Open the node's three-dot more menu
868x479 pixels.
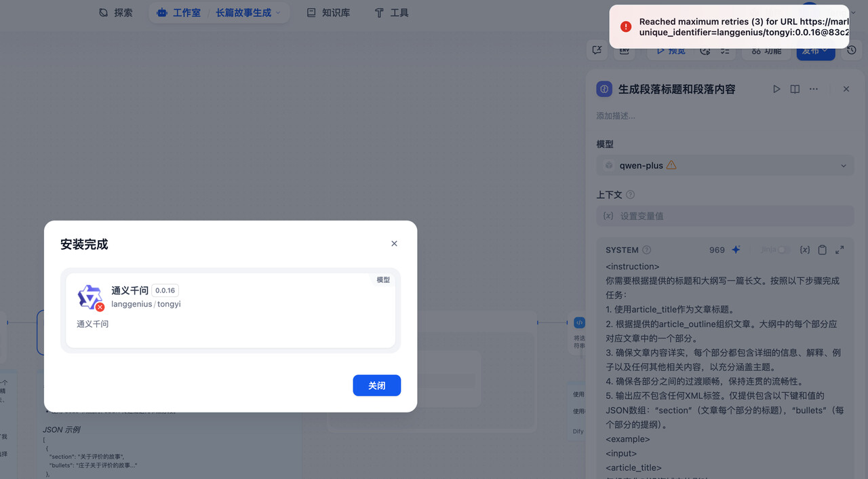tap(814, 89)
